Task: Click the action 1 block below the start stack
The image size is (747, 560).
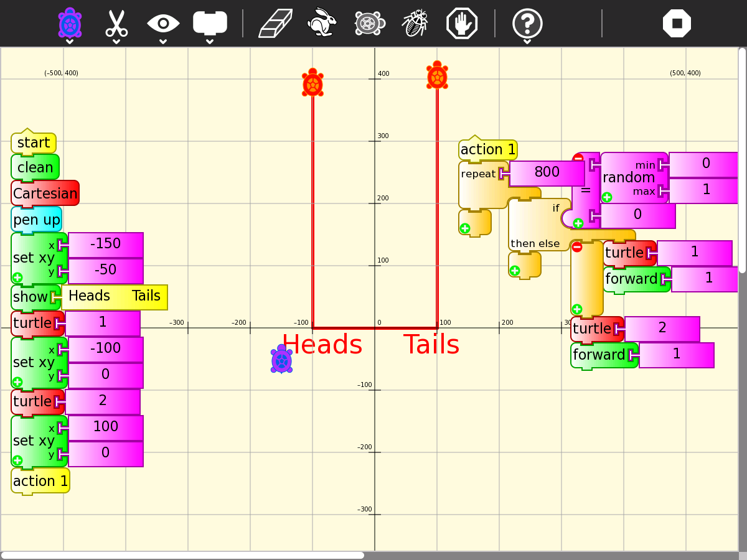Action: click(40, 481)
